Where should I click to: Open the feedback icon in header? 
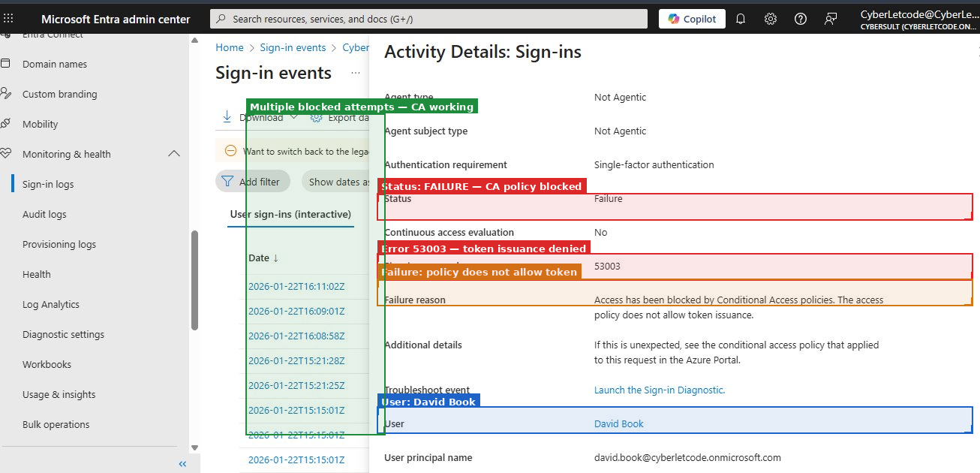click(x=831, y=19)
